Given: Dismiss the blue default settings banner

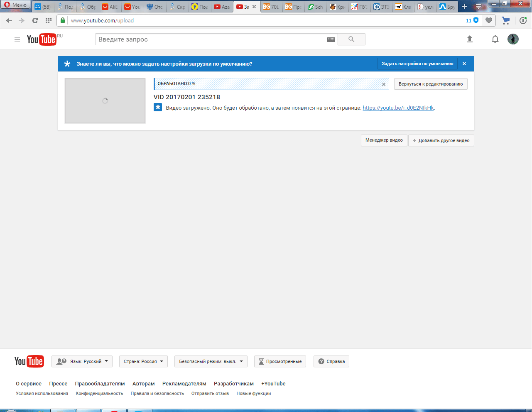Looking at the screenshot, I should point(464,64).
